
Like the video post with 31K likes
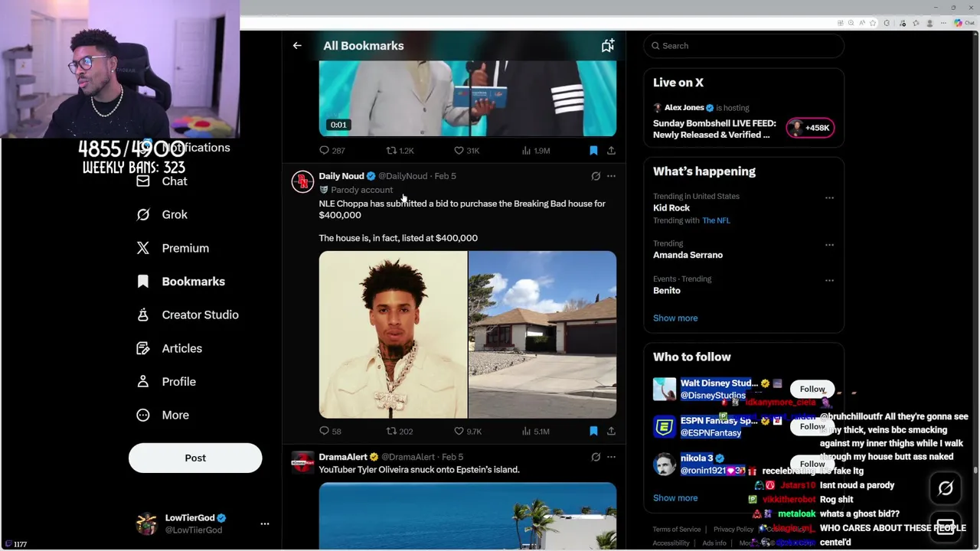(x=466, y=151)
